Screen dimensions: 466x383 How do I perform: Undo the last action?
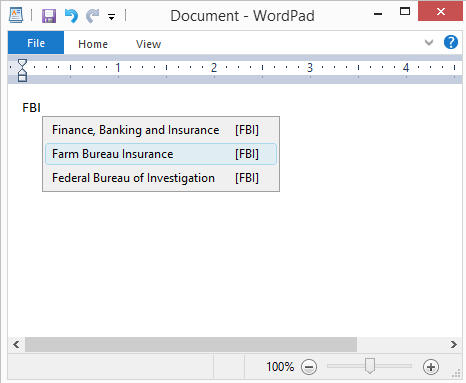(71, 16)
